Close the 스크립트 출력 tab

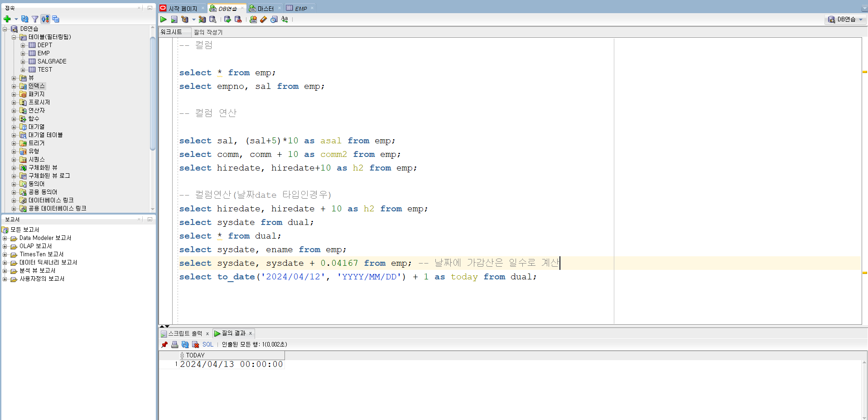tap(207, 334)
